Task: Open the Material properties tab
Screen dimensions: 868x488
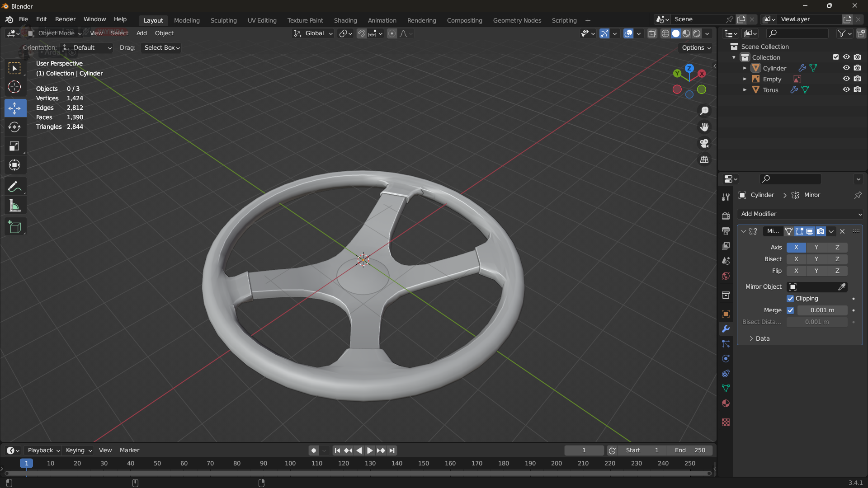Action: tap(726, 404)
